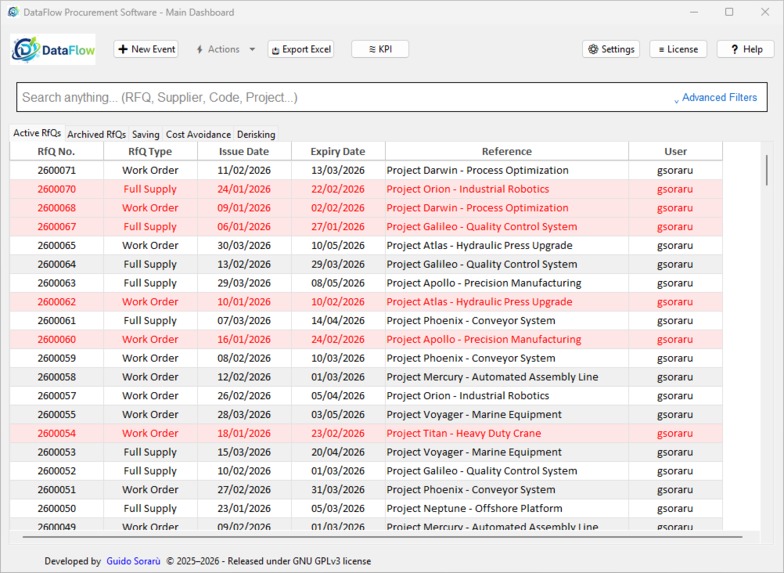Select RfQ 2600071 cell
Image resolution: width=784 pixels, height=573 pixels.
[x=56, y=170]
